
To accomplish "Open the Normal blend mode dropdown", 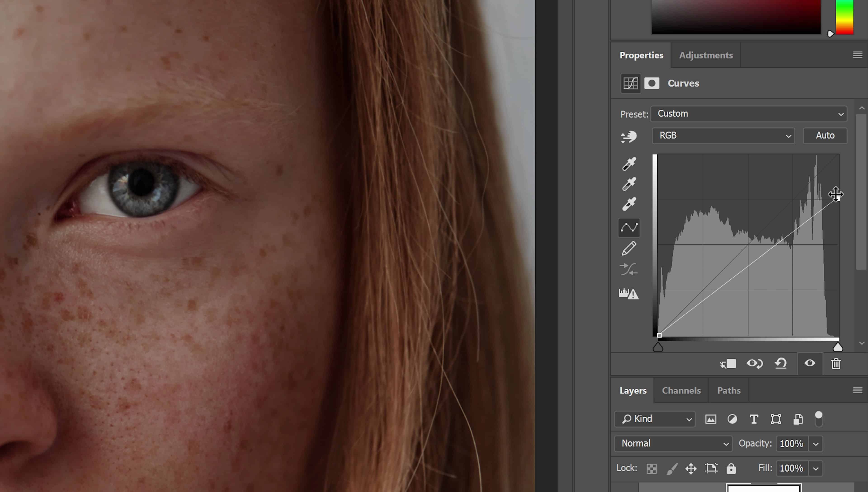I will 672,443.
